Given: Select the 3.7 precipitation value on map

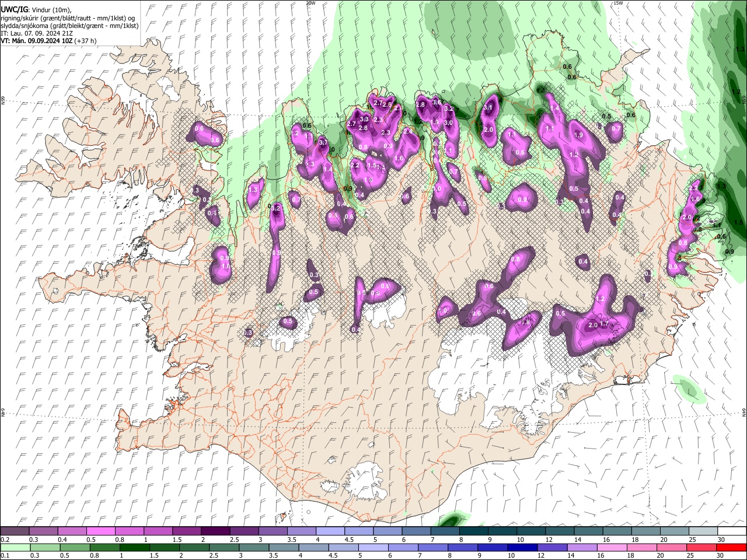Looking at the screenshot, I should pos(323,142).
